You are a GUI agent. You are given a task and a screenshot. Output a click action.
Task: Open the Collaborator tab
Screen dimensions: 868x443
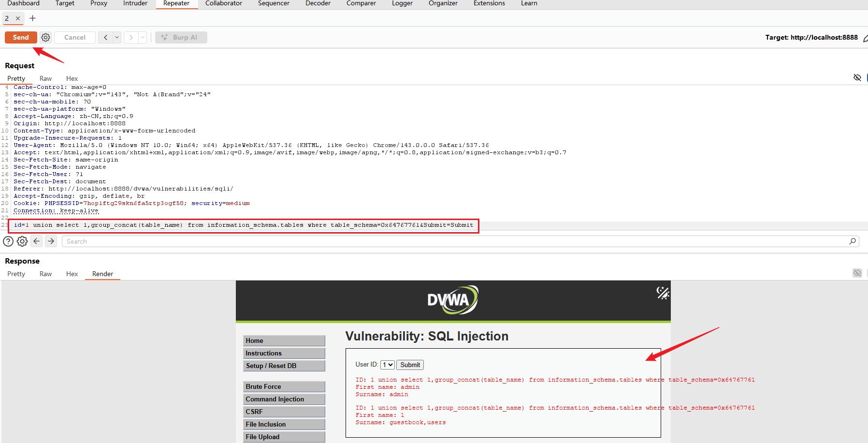[224, 3]
